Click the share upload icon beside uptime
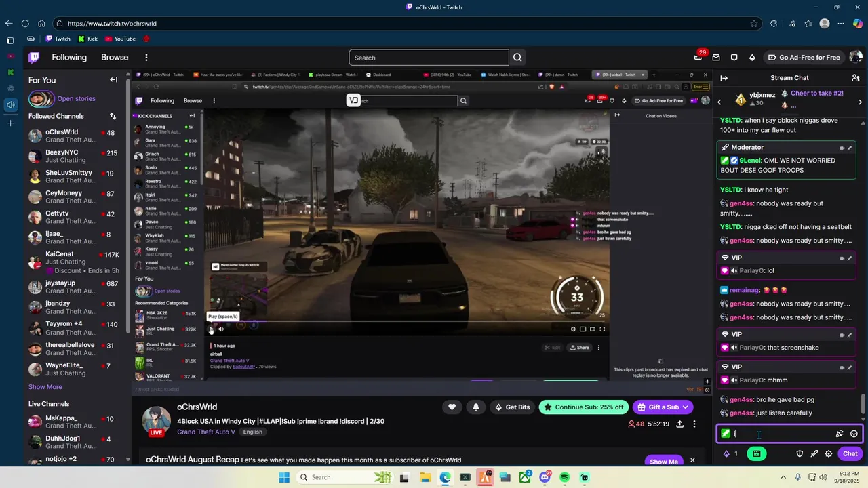Image resolution: width=868 pixels, height=488 pixels. point(679,424)
